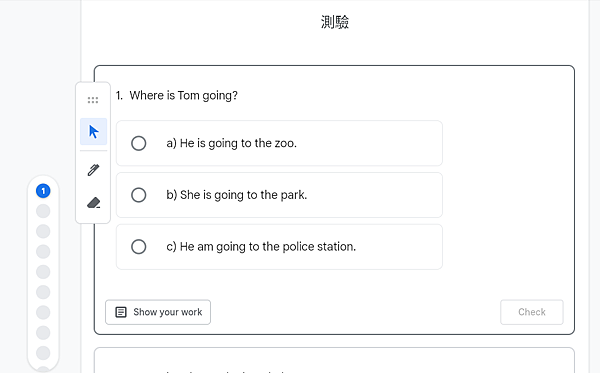Click the notes icon in Show your work

coord(121,312)
